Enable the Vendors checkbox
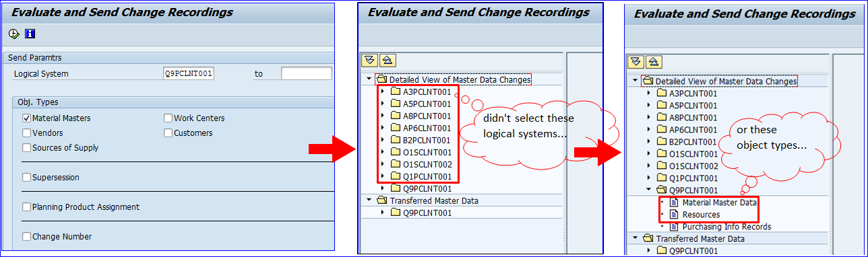Viewport: 868px width, 257px height. tap(27, 133)
